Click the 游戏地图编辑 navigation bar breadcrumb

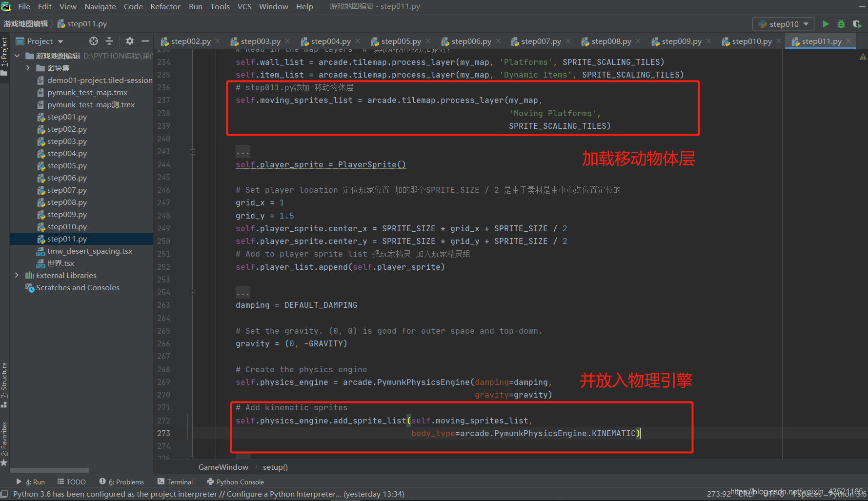tap(26, 23)
